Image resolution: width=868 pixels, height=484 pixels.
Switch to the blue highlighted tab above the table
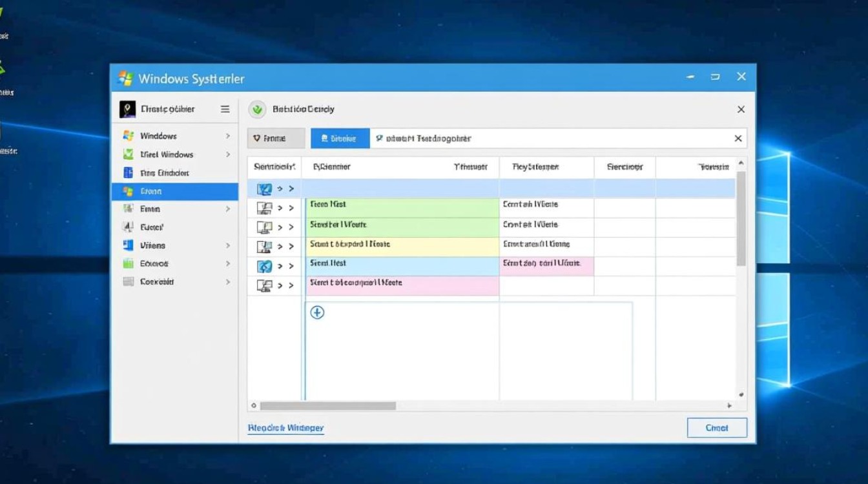[x=340, y=138]
